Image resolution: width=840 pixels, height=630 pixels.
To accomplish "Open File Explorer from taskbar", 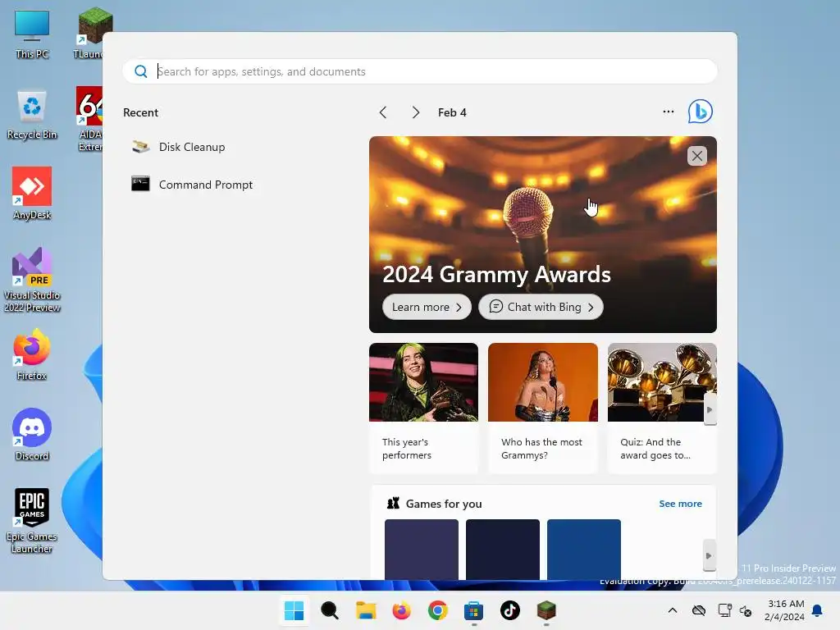I will pos(366,610).
